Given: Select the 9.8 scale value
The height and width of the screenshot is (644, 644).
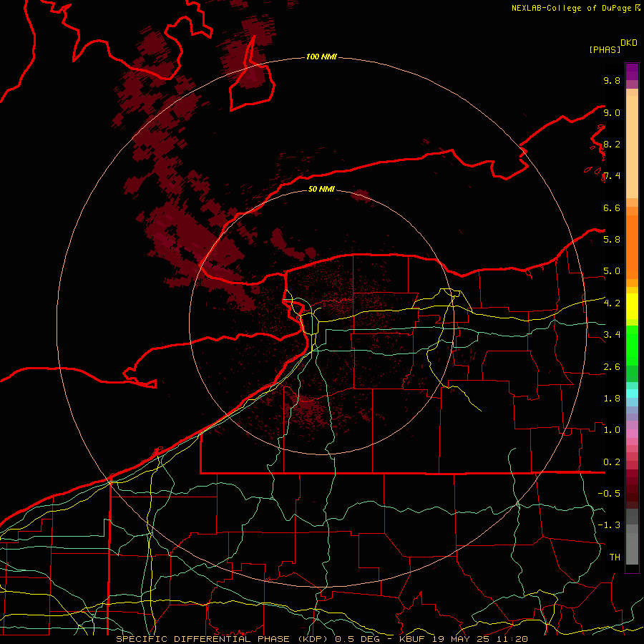Looking at the screenshot, I should (612, 80).
